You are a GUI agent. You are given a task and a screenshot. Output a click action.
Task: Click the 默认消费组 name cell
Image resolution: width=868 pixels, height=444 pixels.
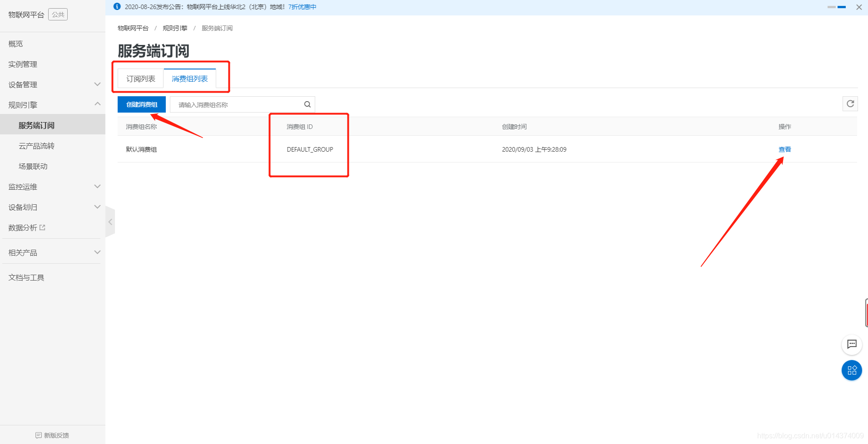click(141, 149)
